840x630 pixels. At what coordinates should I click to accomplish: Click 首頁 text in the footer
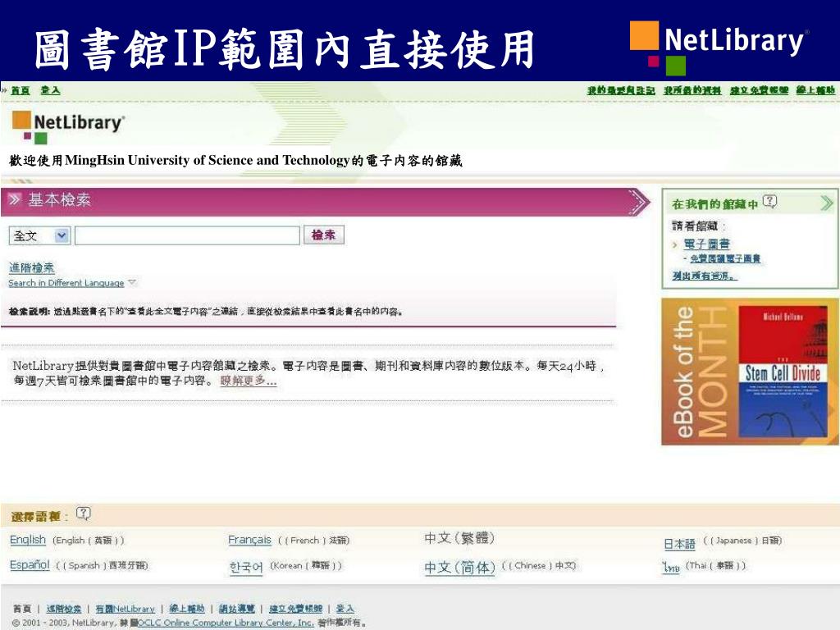[22, 609]
